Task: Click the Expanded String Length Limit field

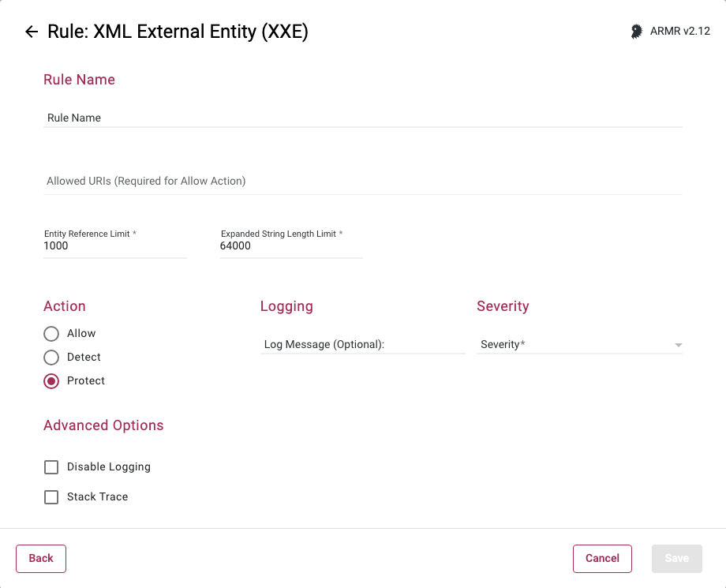Action: point(290,246)
